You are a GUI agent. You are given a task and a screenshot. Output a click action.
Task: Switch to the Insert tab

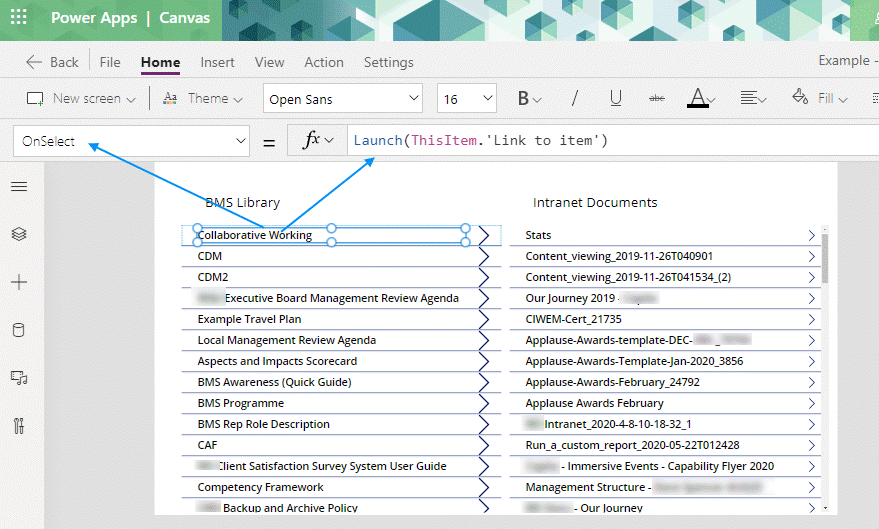(217, 62)
